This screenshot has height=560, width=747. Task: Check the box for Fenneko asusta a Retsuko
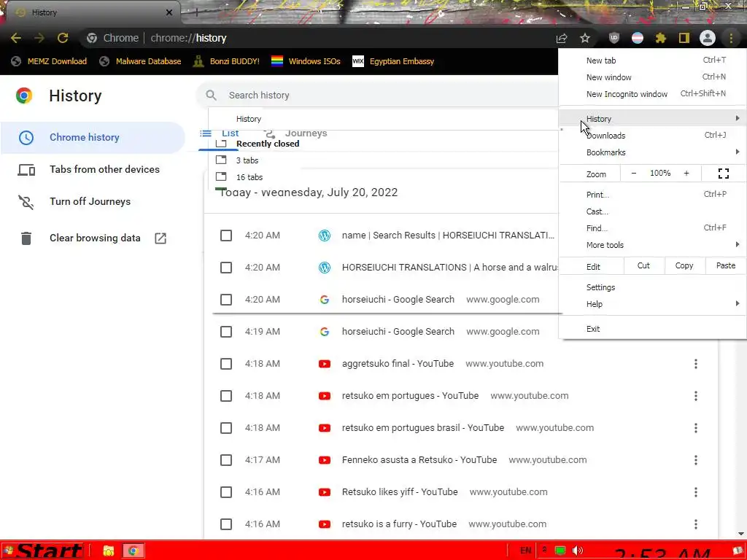tap(226, 461)
